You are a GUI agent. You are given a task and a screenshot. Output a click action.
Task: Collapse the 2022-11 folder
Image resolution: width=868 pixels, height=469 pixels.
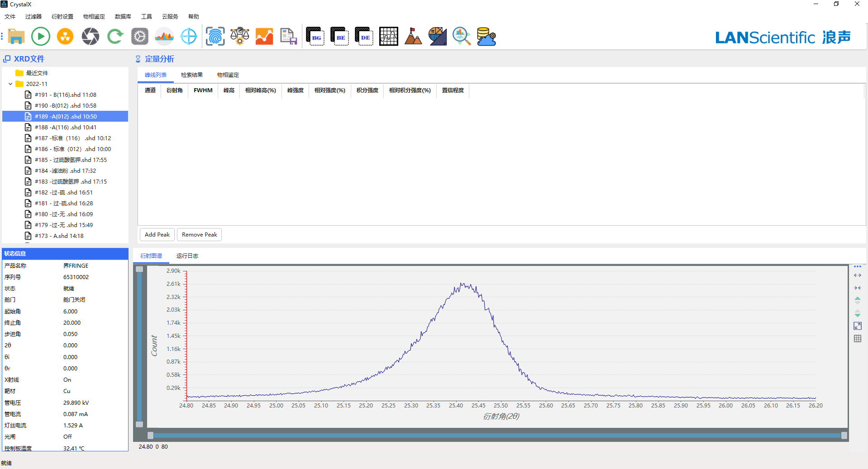(10, 84)
